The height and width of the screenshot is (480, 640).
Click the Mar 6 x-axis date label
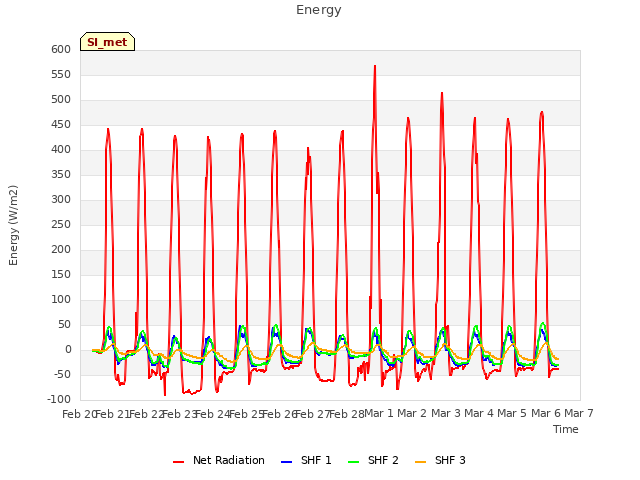546,414
